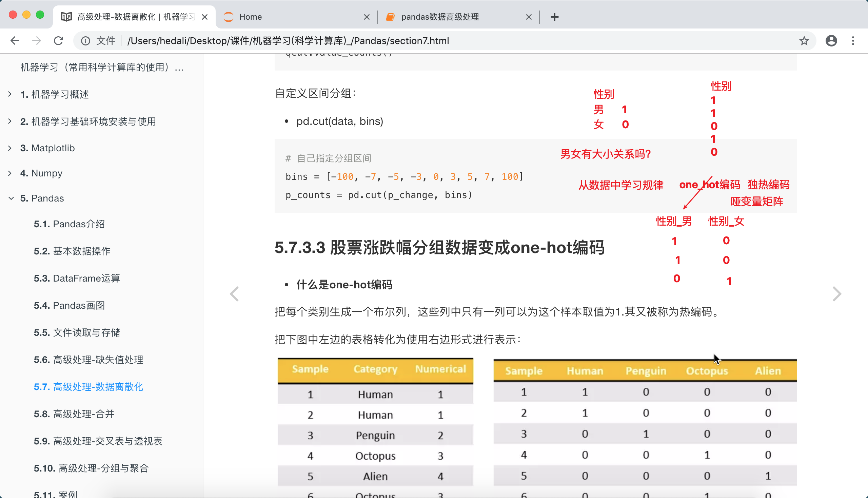868x498 pixels.
Task: Click the address bar URL
Action: 288,41
